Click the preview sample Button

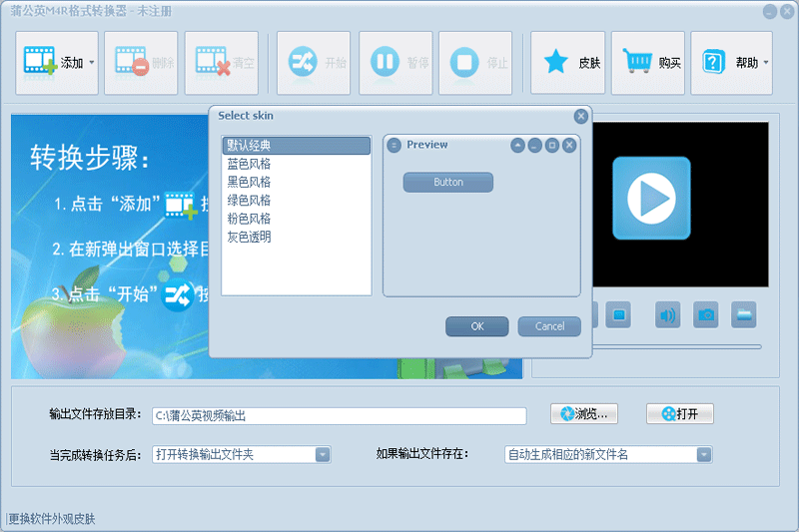click(447, 183)
